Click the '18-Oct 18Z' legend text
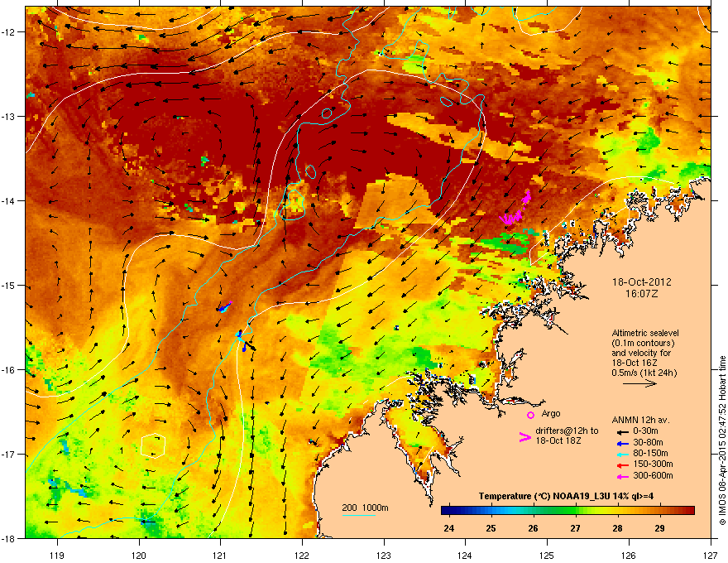 (558, 440)
